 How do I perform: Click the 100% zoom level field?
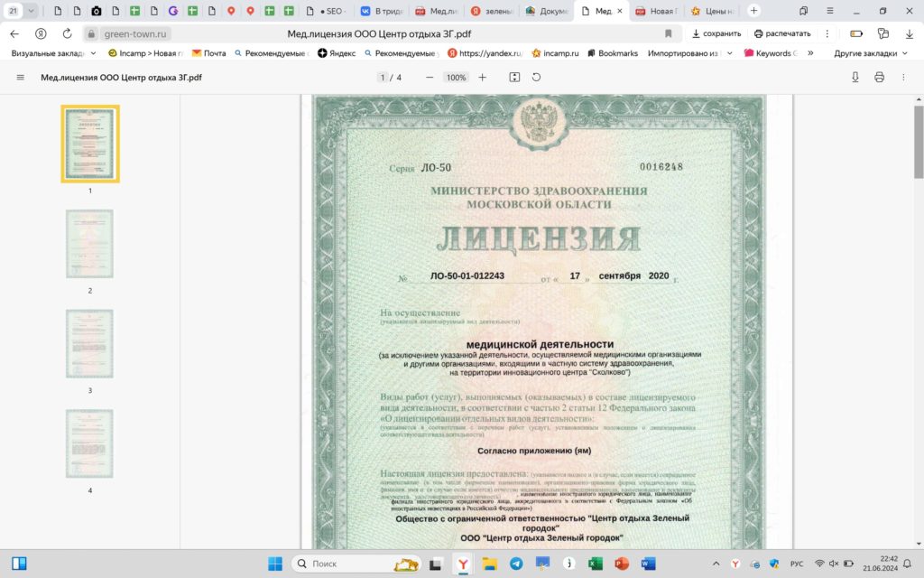(456, 78)
